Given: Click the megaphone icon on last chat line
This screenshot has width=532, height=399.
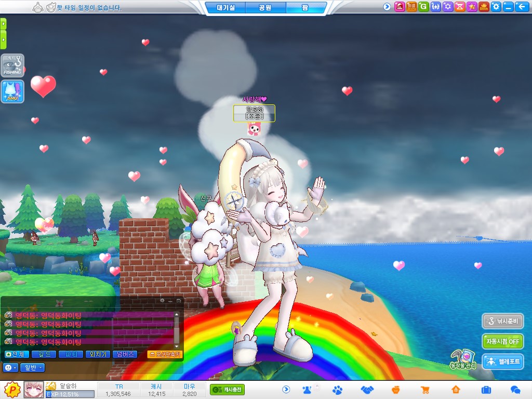Looking at the screenshot, I should point(8,341).
